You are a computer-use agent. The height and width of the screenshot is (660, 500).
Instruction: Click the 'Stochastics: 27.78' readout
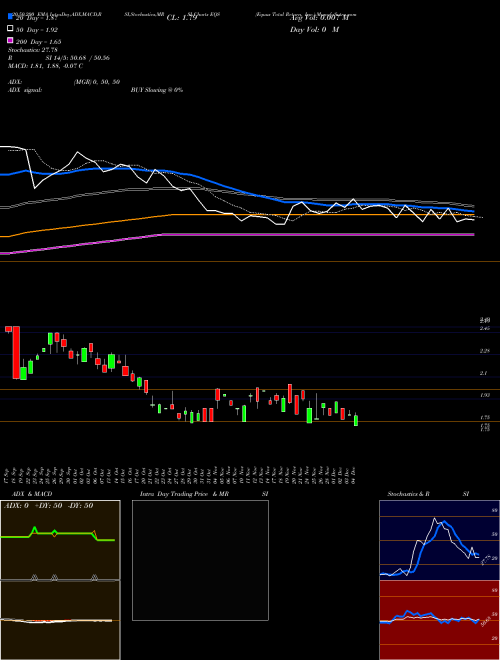pos(32,50)
